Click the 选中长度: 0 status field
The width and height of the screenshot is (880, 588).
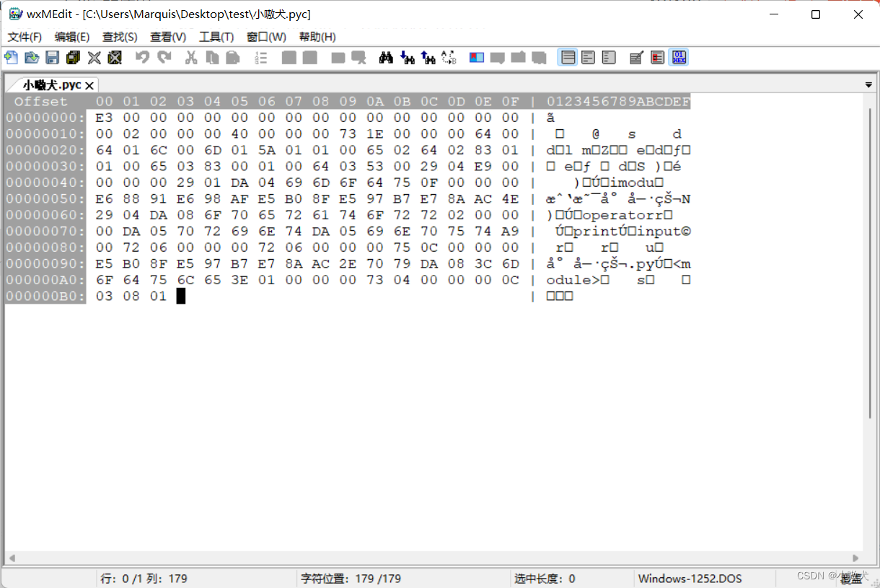coord(545,579)
